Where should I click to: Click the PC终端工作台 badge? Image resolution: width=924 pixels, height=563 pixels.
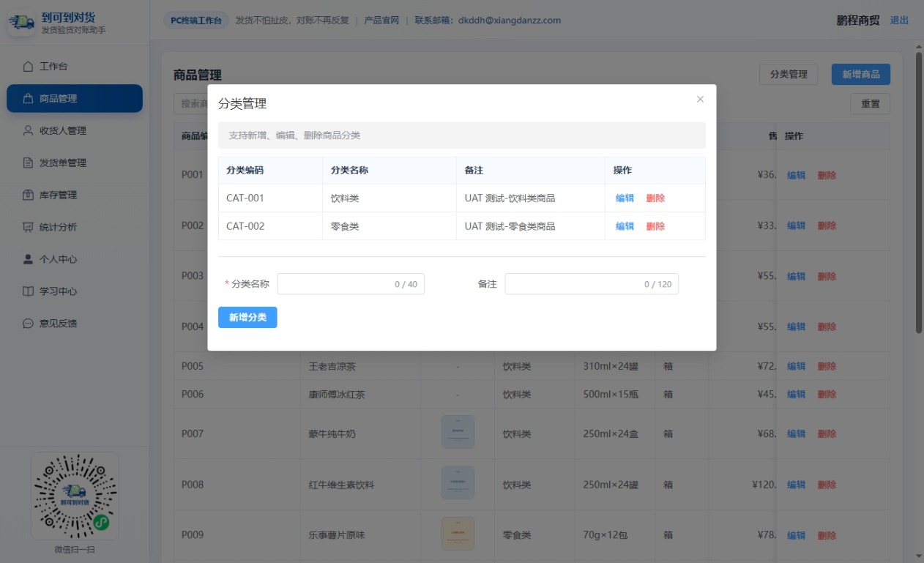click(196, 20)
